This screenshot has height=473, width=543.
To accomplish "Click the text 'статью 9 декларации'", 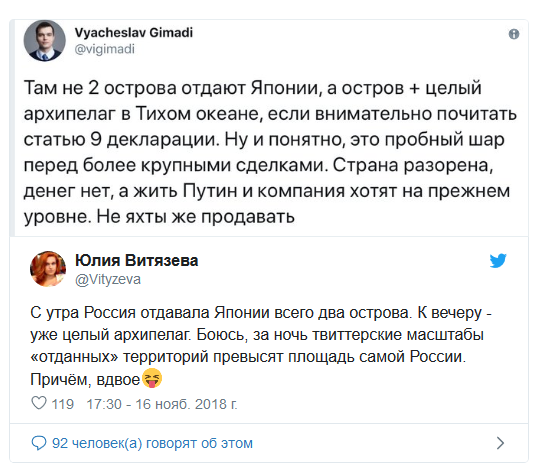I will point(121,139).
